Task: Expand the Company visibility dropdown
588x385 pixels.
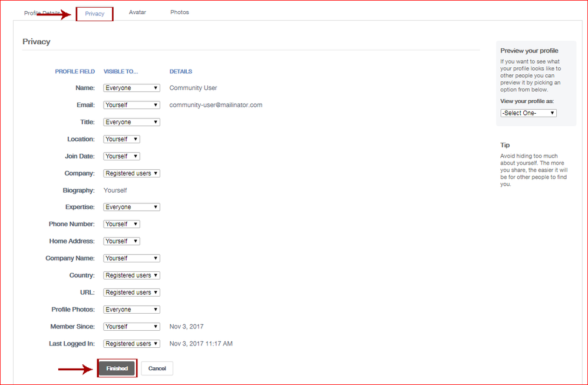Action: click(x=131, y=173)
